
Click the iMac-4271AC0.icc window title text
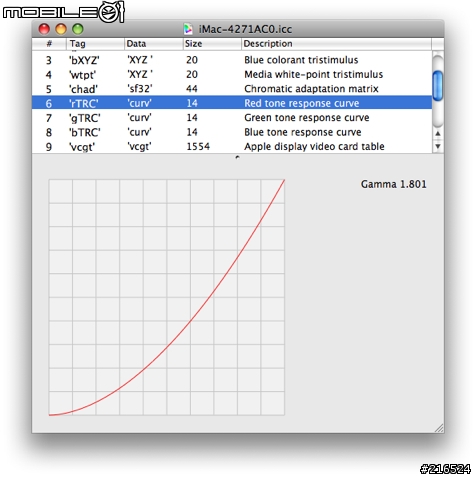point(245,29)
